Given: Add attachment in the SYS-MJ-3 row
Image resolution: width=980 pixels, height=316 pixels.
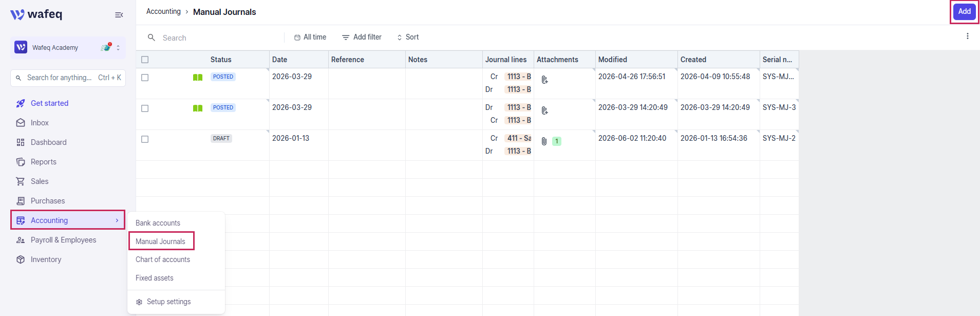Looking at the screenshot, I should coord(544,110).
